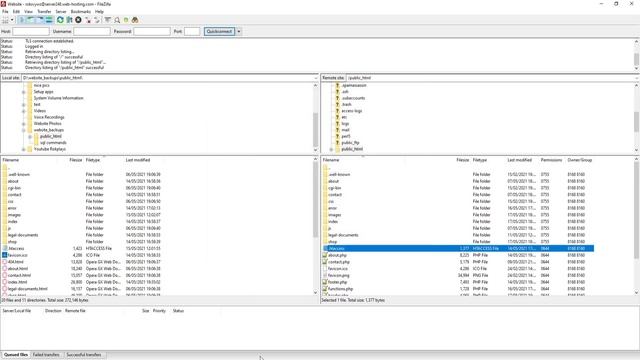Select remote footer.php file
Screen dimensions: 640x360
(x=338, y=282)
